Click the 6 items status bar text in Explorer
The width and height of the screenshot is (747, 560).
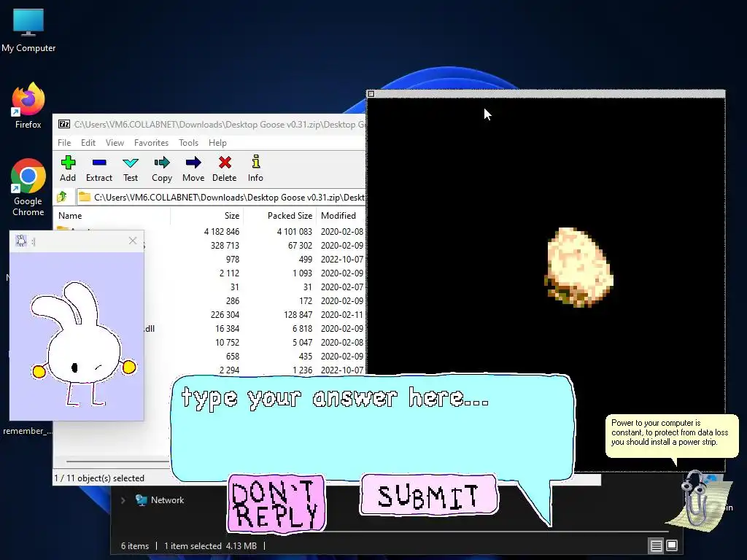pyautogui.click(x=135, y=545)
